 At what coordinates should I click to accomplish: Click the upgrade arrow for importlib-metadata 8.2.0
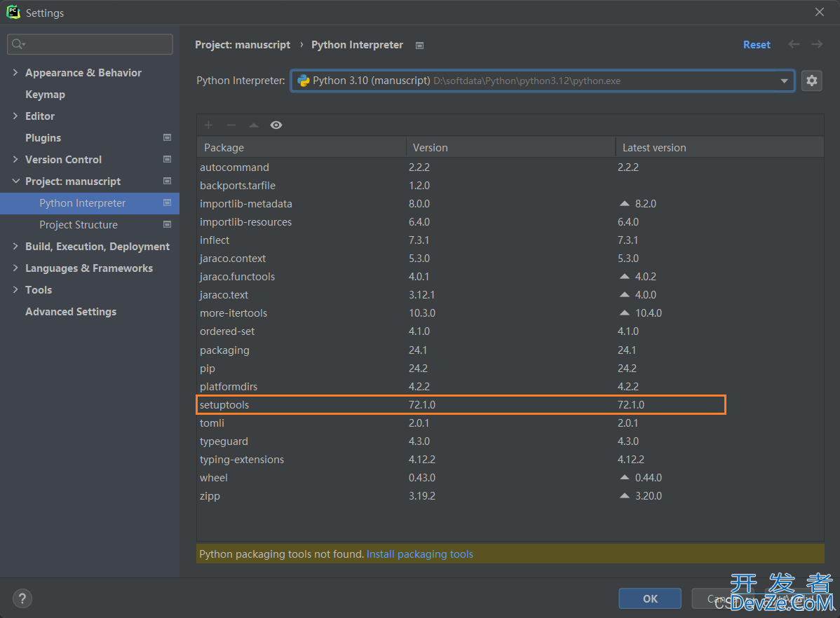point(624,203)
